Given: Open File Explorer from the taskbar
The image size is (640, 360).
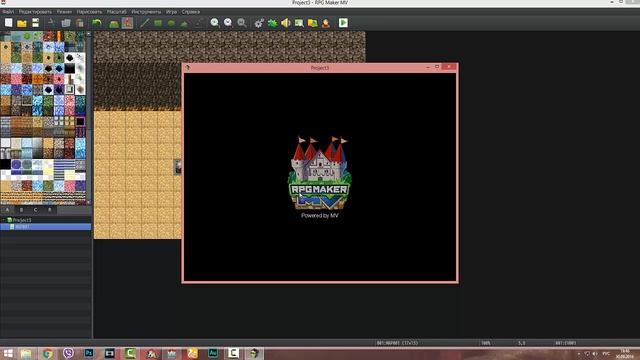Looking at the screenshot, I should [x=26, y=353].
